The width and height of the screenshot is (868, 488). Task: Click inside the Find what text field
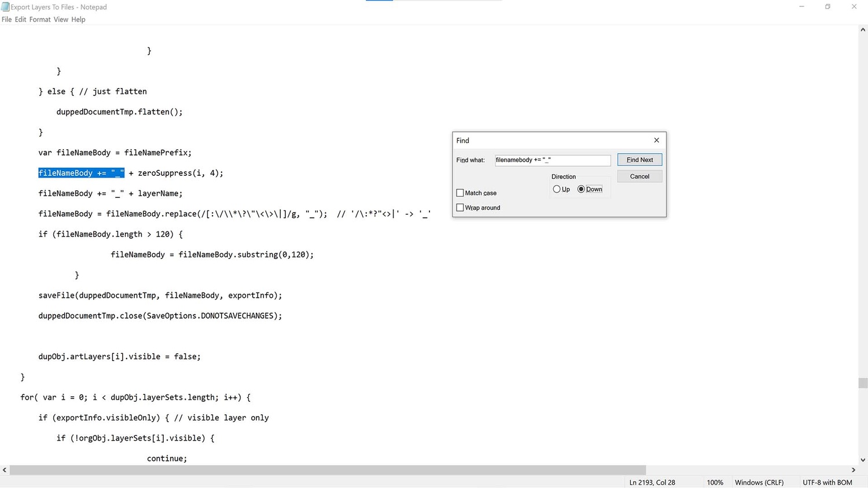point(553,160)
